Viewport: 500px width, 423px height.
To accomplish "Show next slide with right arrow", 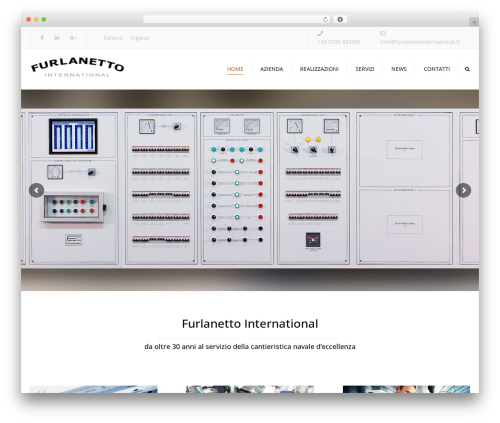I will tap(463, 190).
